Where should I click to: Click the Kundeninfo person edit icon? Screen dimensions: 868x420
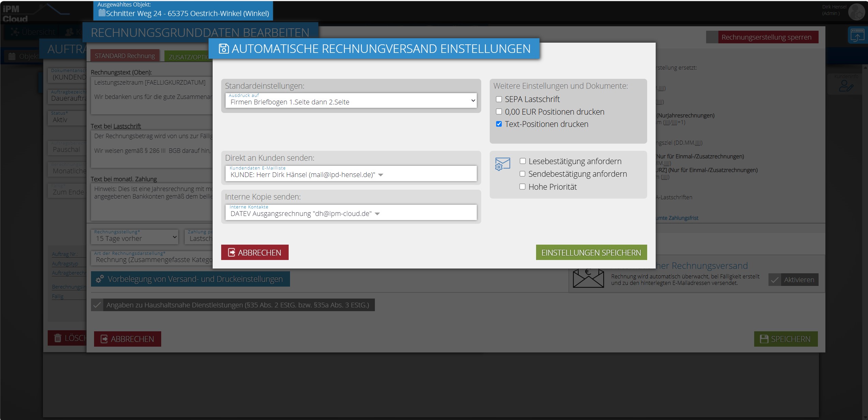[x=846, y=86]
